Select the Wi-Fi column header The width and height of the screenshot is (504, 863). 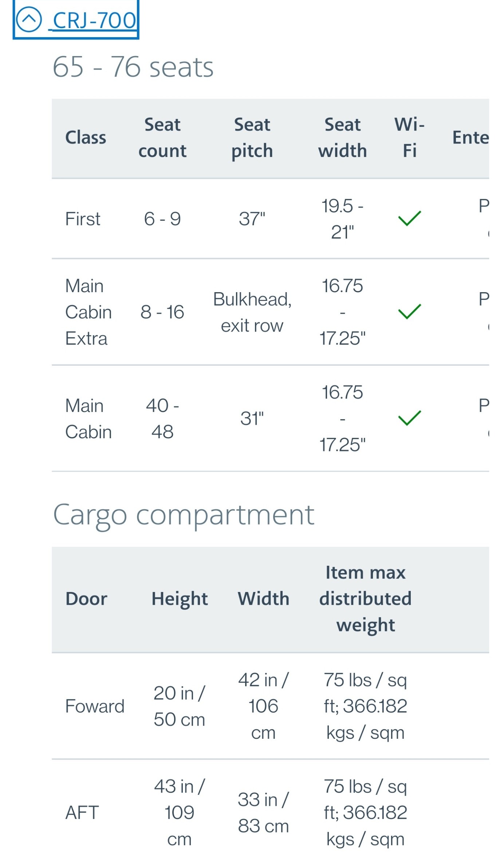409,138
